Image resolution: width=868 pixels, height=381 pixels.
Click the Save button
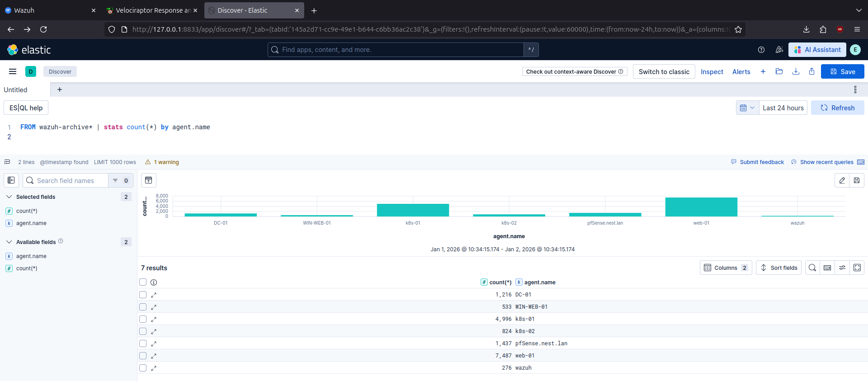(x=843, y=71)
